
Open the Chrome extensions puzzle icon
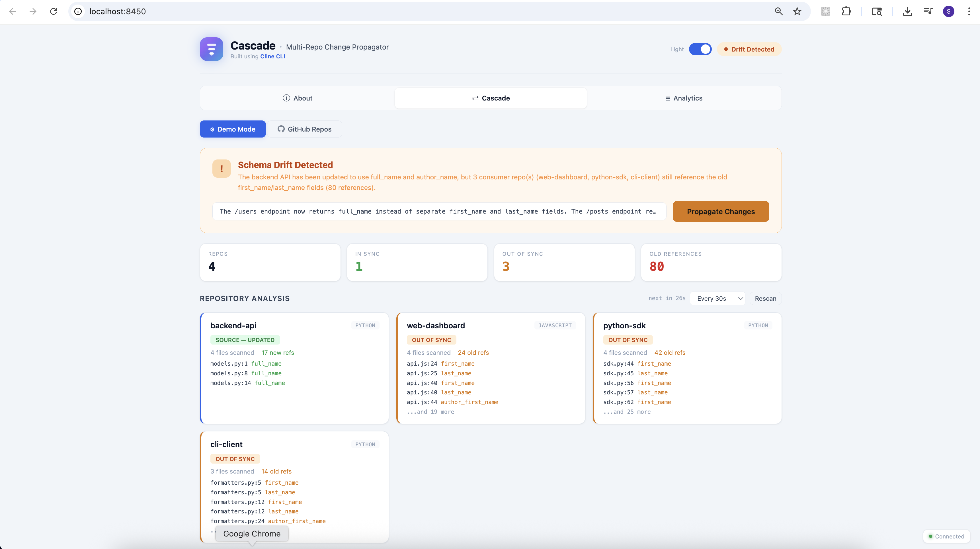click(x=846, y=11)
